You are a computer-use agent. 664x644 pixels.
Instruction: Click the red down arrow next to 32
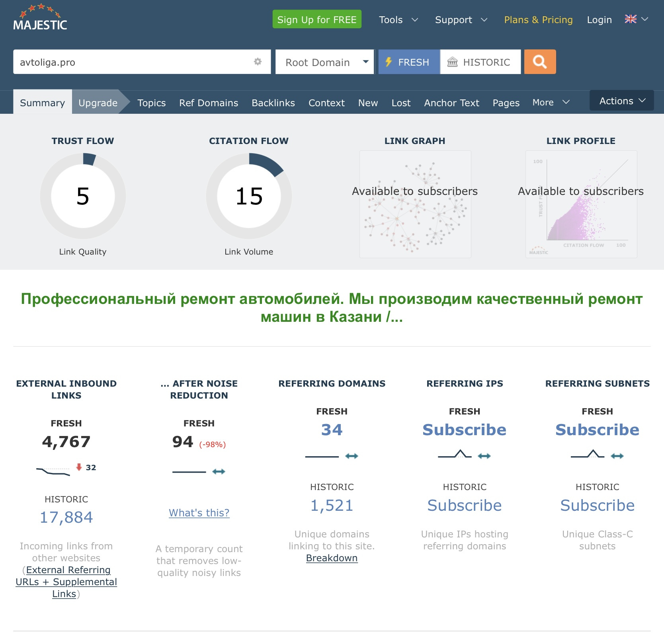pos(79,467)
